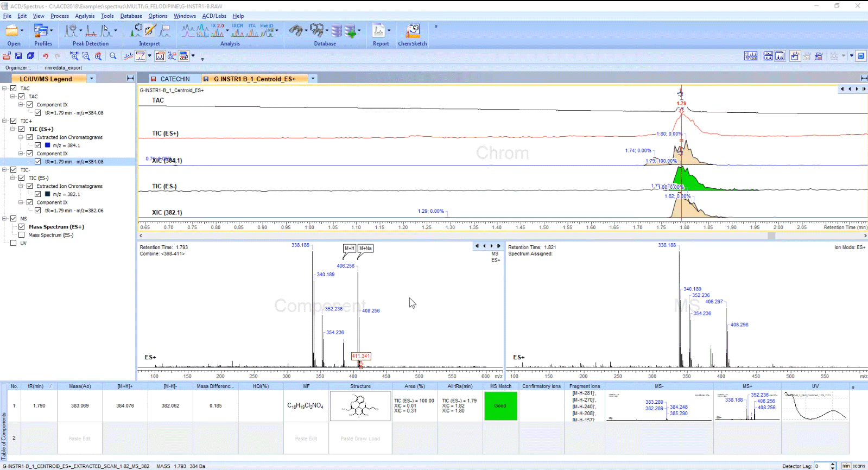The image size is (868, 470).
Task: Uncheck Mass Spectrum (ES+) checkbox
Action: click(22, 227)
